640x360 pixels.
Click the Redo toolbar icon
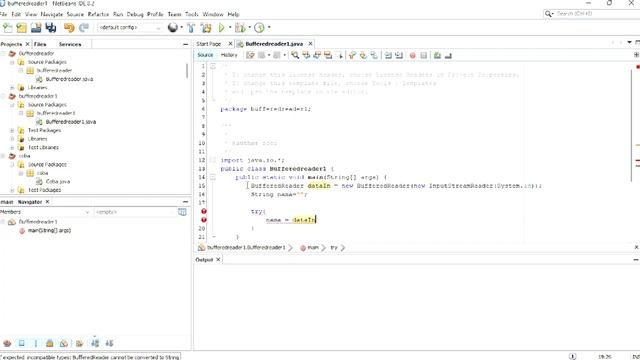pos(84,28)
